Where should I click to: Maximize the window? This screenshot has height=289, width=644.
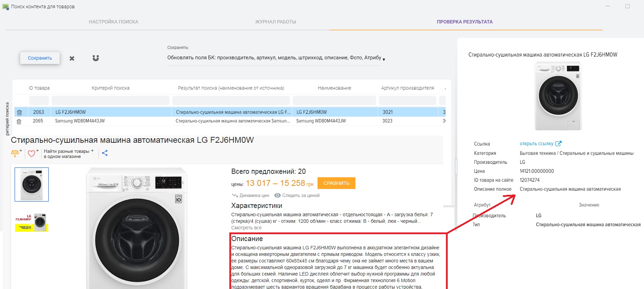[x=627, y=6]
